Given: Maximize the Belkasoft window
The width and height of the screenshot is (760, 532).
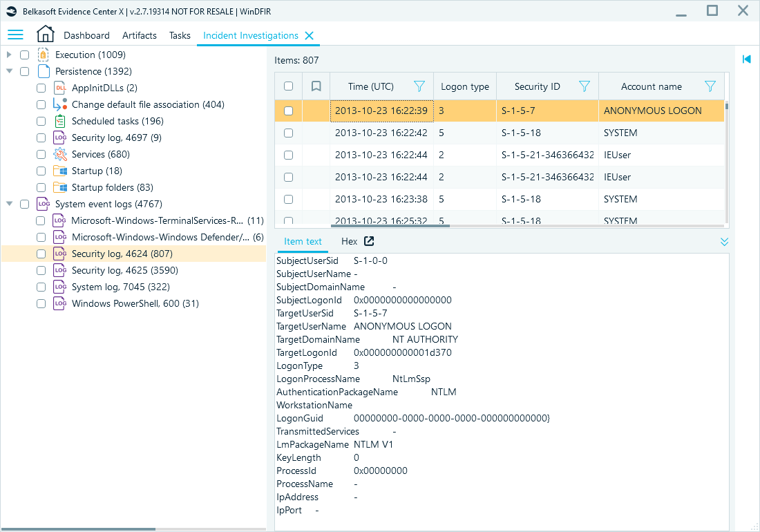Looking at the screenshot, I should pyautogui.click(x=712, y=10).
